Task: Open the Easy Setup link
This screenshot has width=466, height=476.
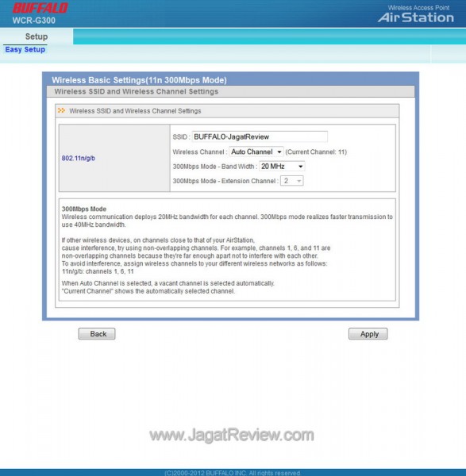Action: tap(25, 49)
